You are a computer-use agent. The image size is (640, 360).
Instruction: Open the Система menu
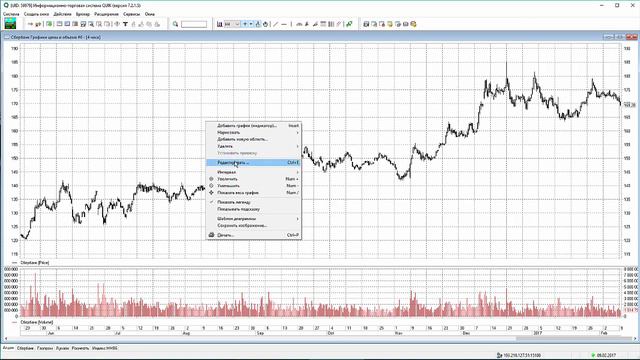[x=11, y=14]
